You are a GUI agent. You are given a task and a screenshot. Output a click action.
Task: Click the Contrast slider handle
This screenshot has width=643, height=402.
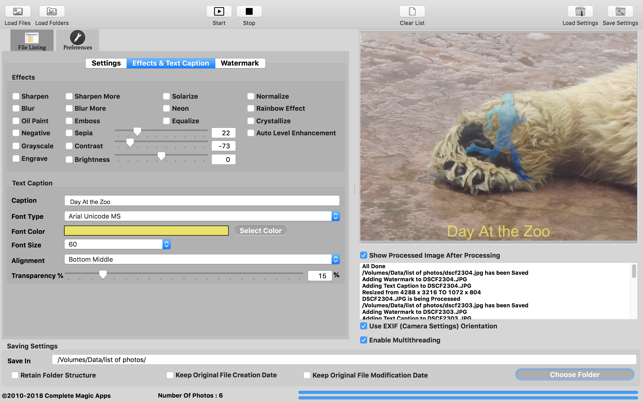pos(130,143)
